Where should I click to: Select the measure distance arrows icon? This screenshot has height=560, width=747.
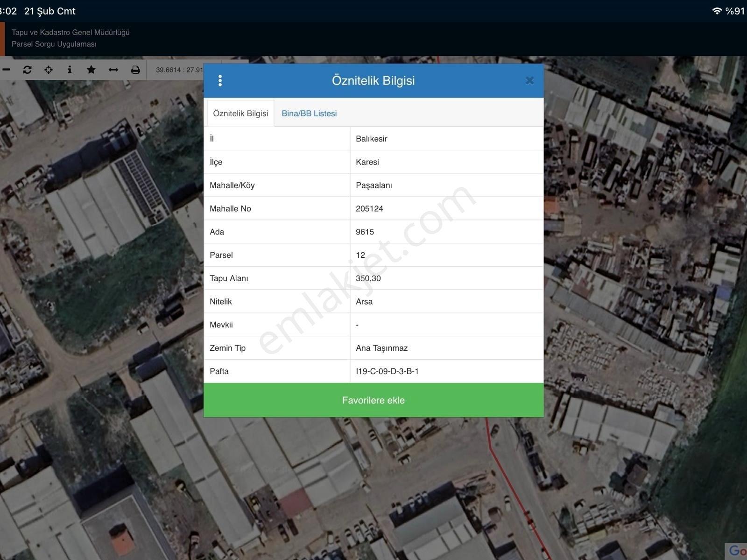click(x=113, y=70)
